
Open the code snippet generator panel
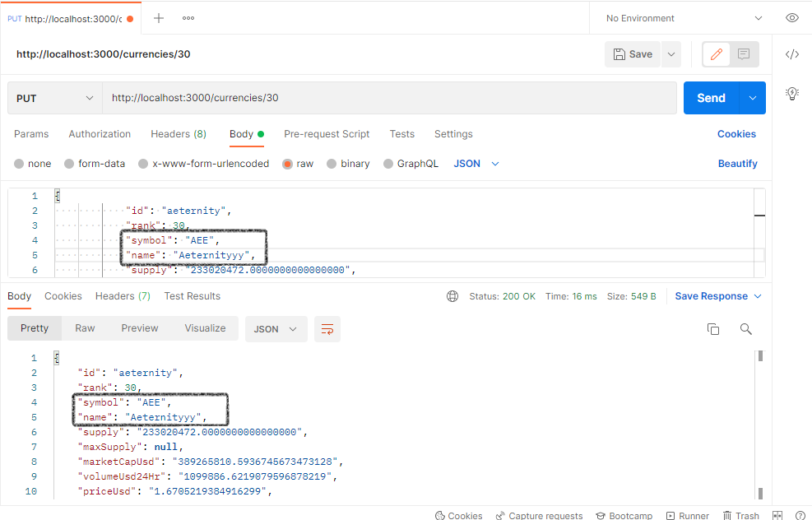pyautogui.click(x=791, y=54)
